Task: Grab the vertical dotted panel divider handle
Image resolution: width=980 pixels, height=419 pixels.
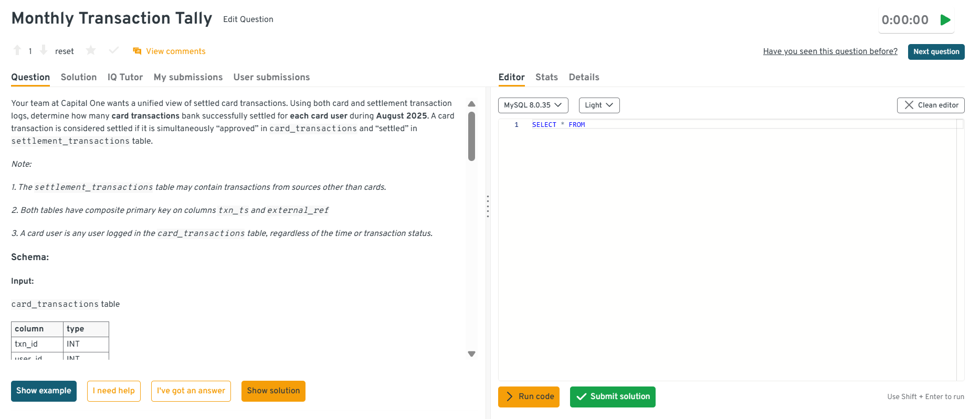Action: click(488, 206)
